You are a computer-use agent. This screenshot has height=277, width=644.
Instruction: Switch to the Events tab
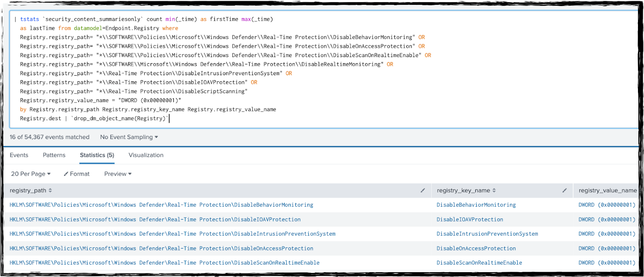coord(19,155)
